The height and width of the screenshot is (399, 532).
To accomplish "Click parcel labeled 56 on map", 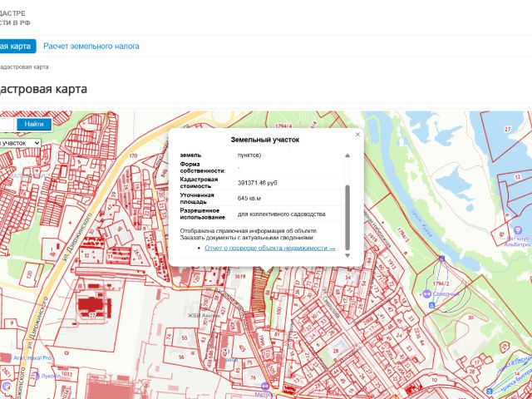I will pyautogui.click(x=181, y=357).
